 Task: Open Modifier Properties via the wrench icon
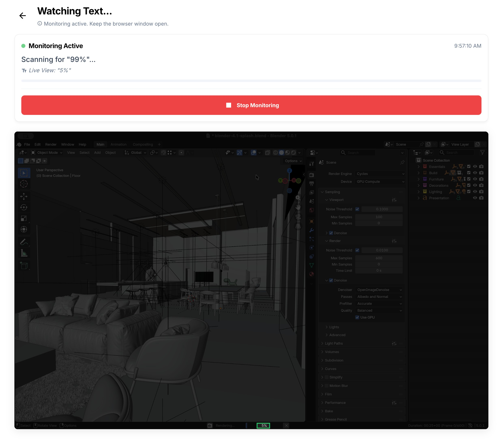pyautogui.click(x=312, y=230)
